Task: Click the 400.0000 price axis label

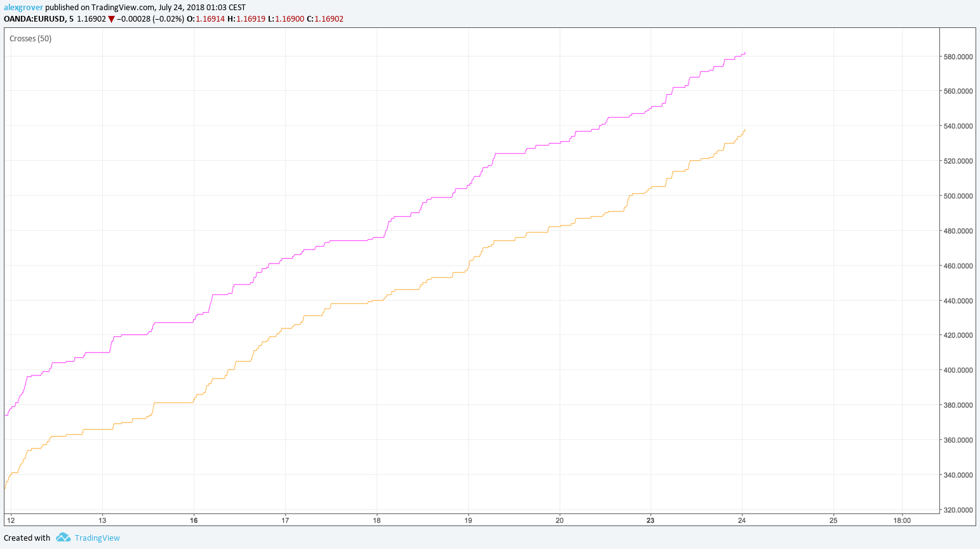Action: [958, 370]
